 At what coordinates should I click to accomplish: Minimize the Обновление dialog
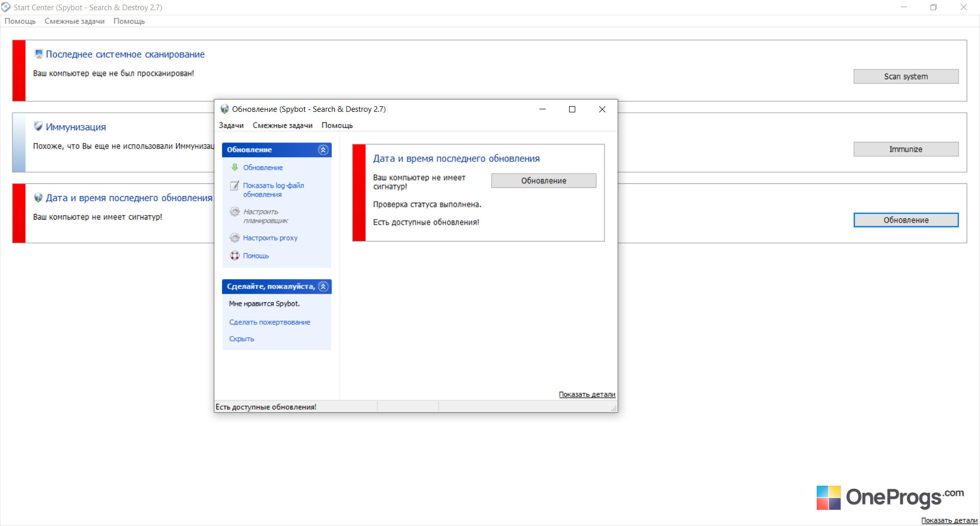point(543,109)
